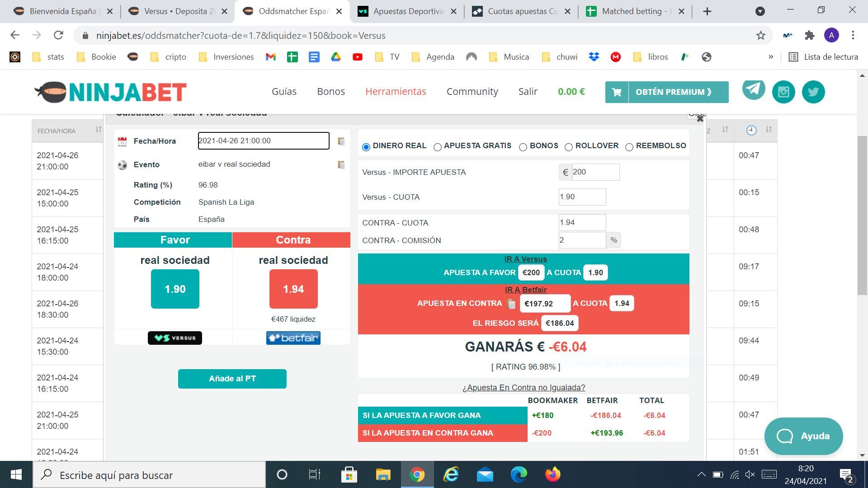Select BONOS radio button

(523, 147)
